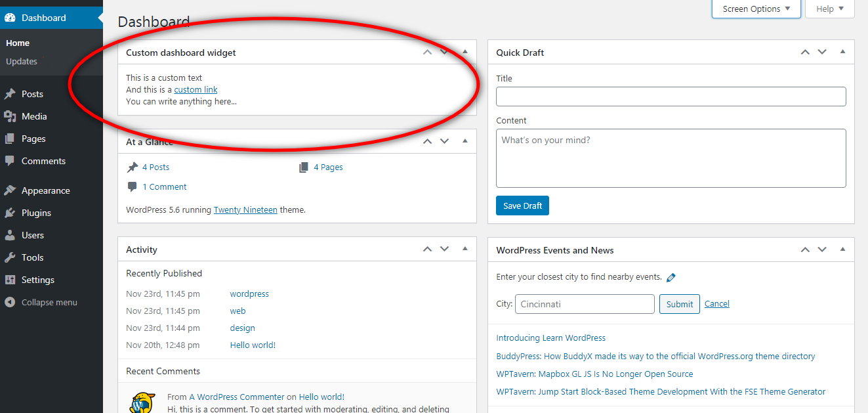
Task: Move Custom dashboard widget down
Action: coord(445,52)
